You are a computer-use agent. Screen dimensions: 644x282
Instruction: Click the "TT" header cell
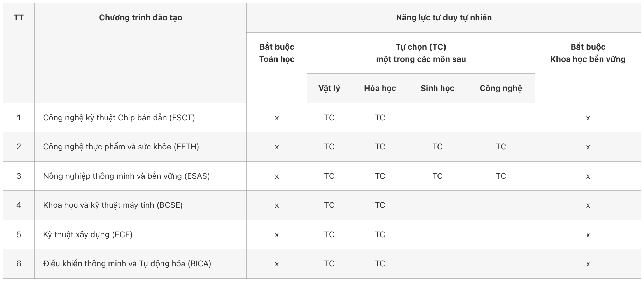19,18
